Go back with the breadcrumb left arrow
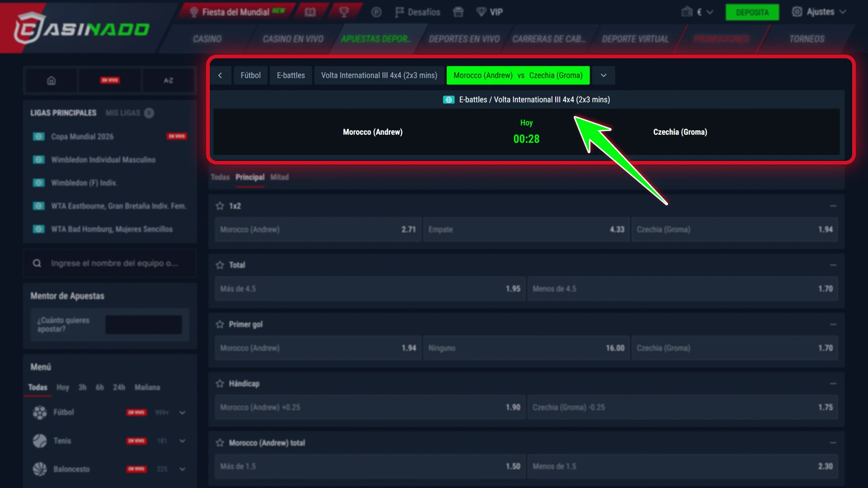Image resolution: width=868 pixels, height=488 pixels. [220, 75]
